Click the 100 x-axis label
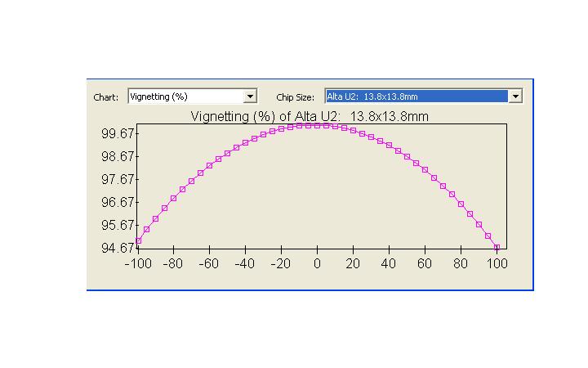This screenshot has width=588, height=368. coord(497,263)
